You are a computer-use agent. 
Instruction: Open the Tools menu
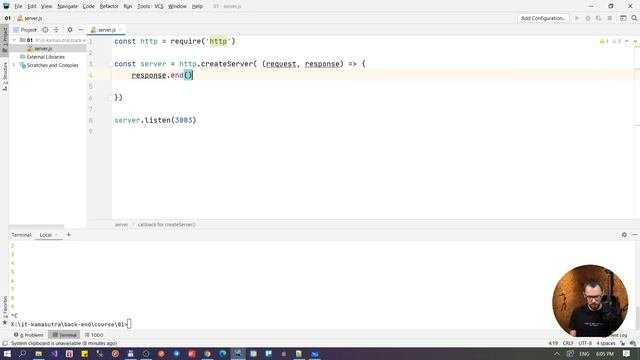(143, 7)
